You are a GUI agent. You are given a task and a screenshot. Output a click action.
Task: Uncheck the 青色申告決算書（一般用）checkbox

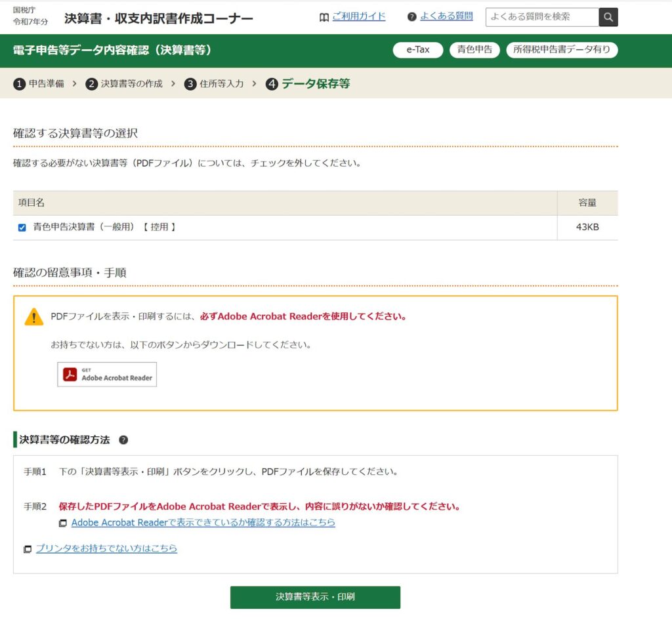(22, 228)
